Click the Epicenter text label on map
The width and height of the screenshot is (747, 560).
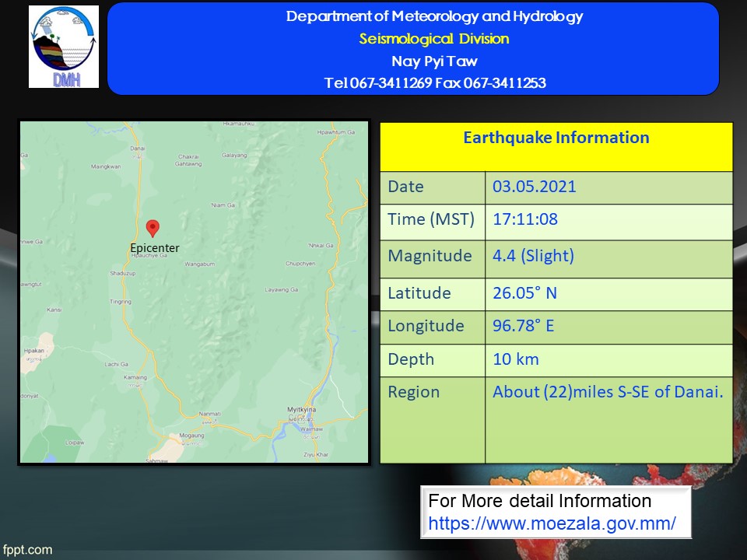tap(154, 248)
